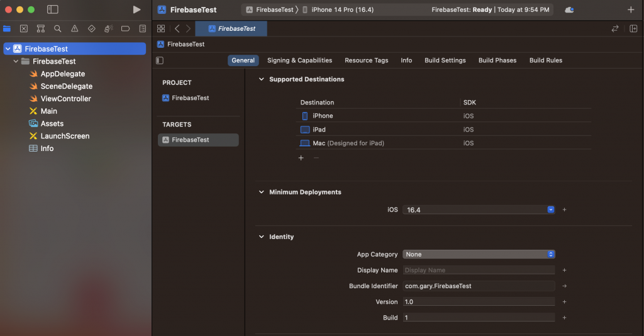Click the Bundle Identifier field
Viewport: 644px width, 336px height.
(x=479, y=286)
